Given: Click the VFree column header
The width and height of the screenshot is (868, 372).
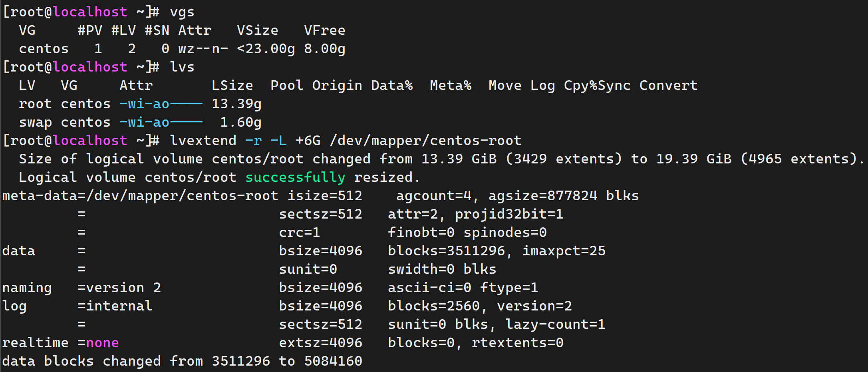Looking at the screenshot, I should 324,30.
